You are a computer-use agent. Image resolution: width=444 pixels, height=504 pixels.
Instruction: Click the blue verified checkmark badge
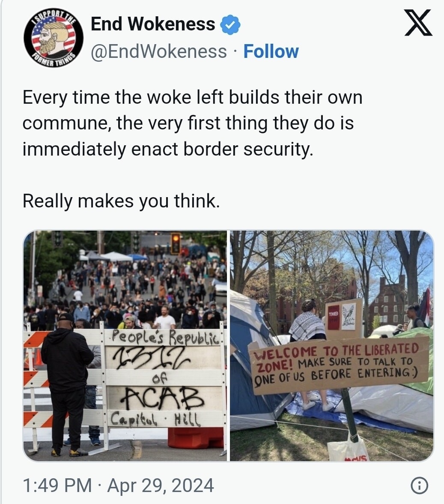(230, 24)
